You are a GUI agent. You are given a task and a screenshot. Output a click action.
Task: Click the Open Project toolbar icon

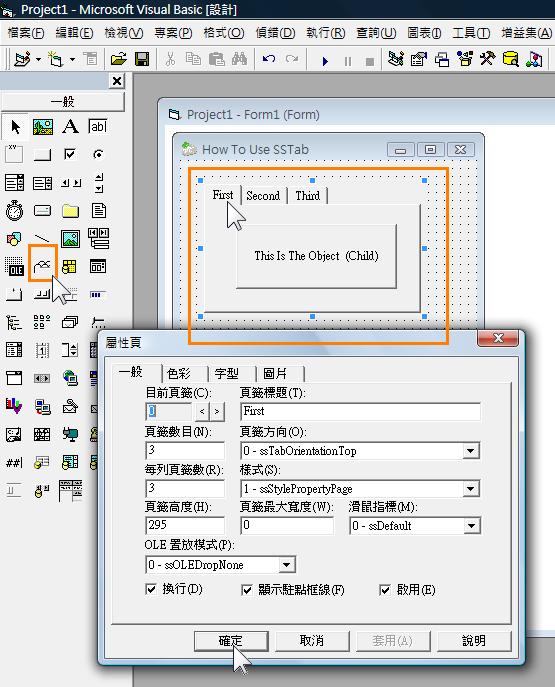point(118,59)
